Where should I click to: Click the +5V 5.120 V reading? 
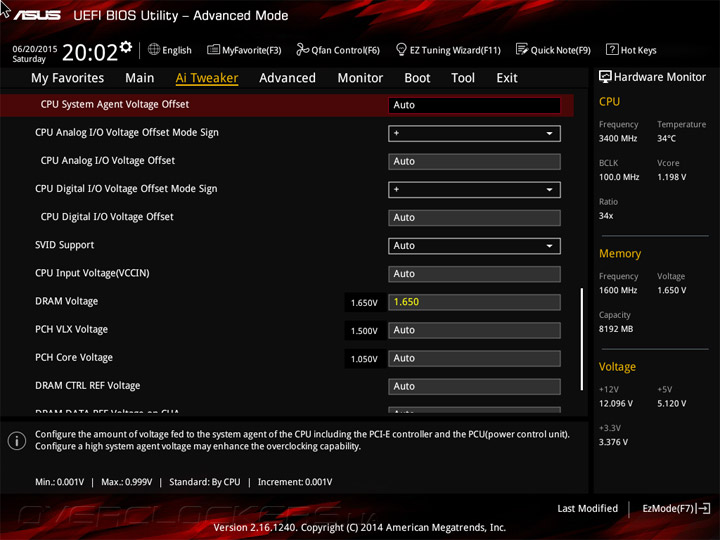click(x=671, y=404)
